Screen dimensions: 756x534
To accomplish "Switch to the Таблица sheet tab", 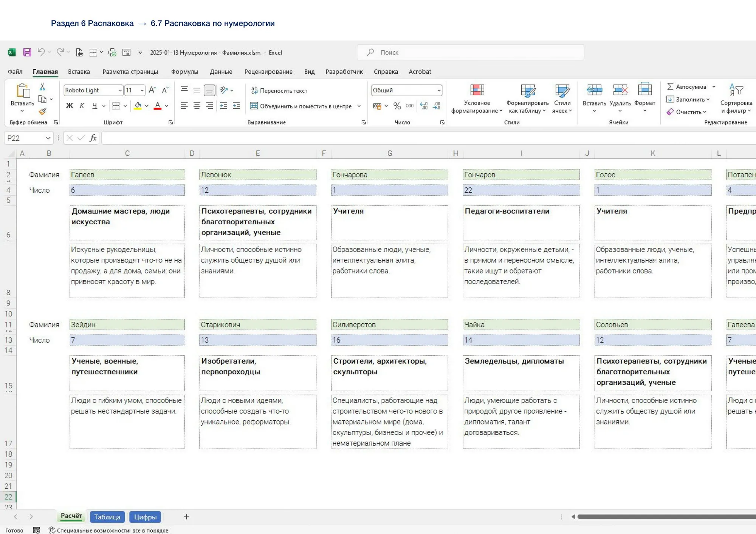I will click(x=107, y=517).
